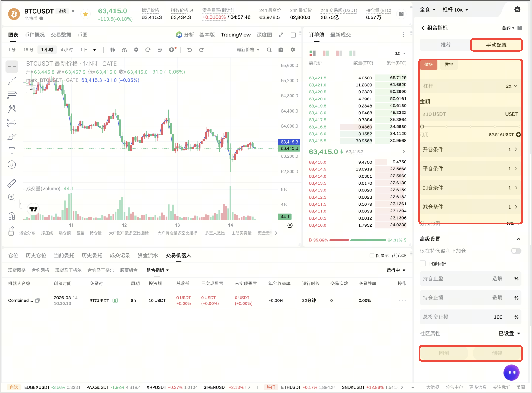The width and height of the screenshot is (532, 393).
Task: Select the crosshair cursor tool
Action: [x=12, y=67]
